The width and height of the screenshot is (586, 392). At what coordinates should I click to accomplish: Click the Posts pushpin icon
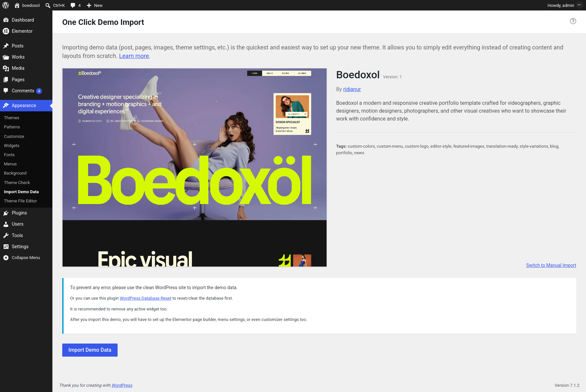tap(6, 46)
